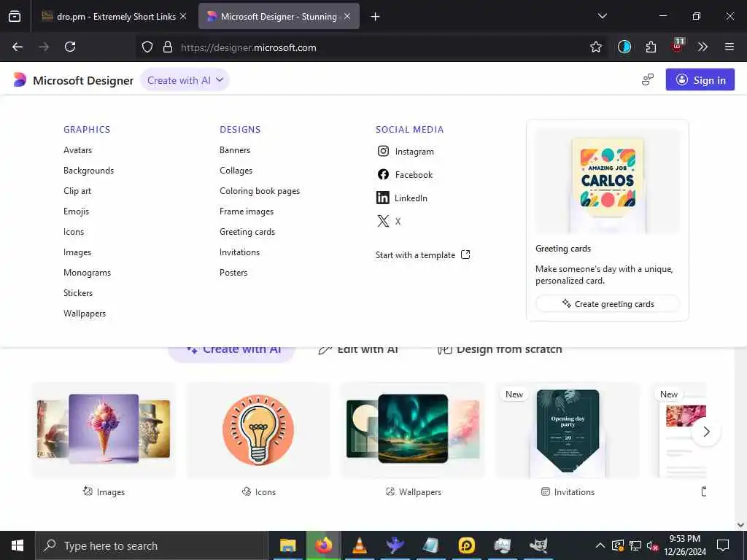
Task: Click the Firefox icon in the taskbar
Action: click(323, 545)
